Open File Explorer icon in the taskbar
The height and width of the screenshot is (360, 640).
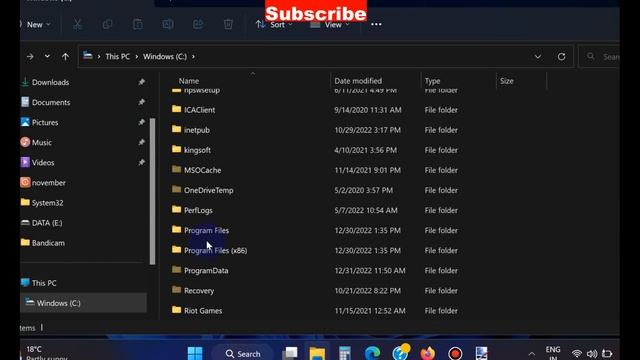pyautogui.click(x=317, y=353)
